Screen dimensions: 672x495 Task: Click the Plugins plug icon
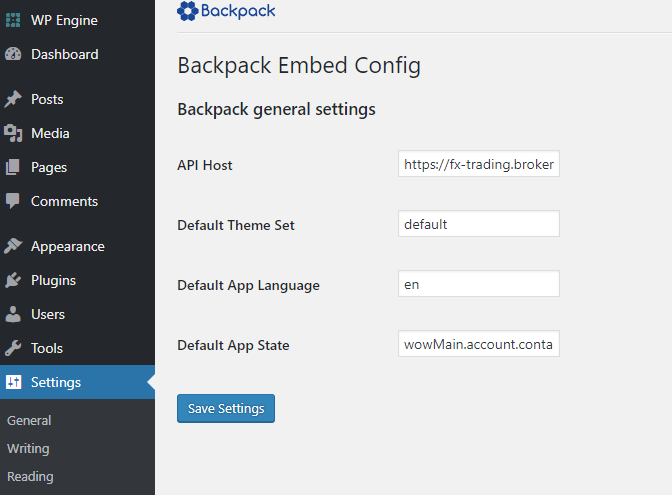(13, 280)
